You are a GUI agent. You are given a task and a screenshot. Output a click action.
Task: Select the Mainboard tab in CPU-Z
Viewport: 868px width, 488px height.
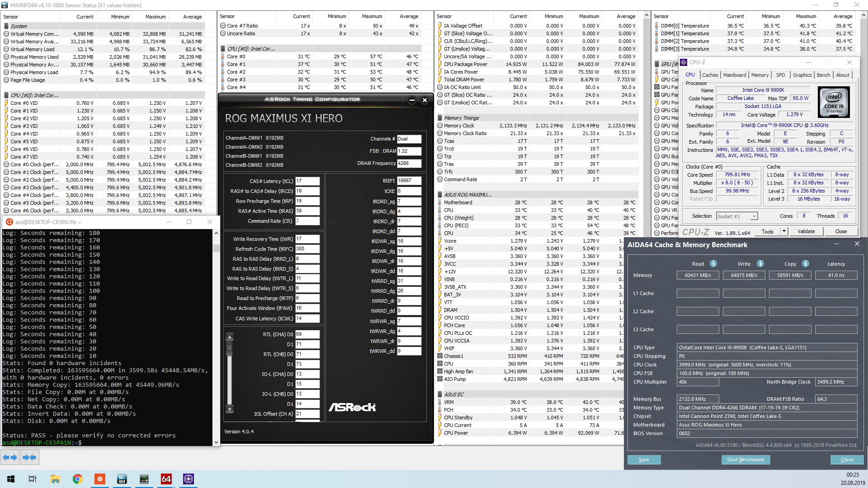coord(734,75)
